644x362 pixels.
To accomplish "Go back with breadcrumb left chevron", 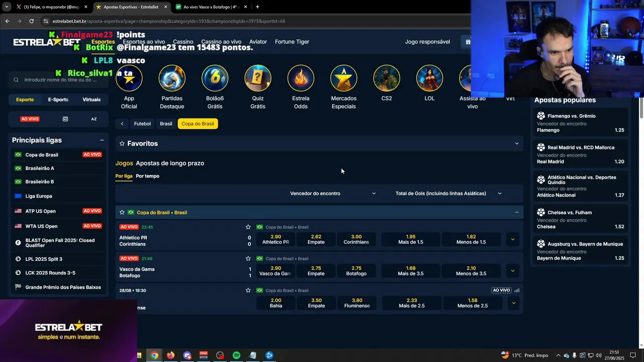I will point(122,124).
